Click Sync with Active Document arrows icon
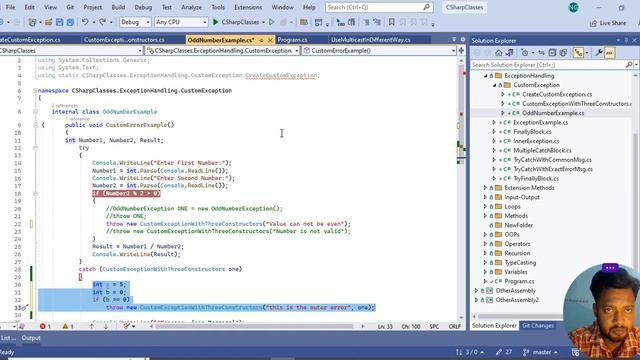 pos(541,53)
